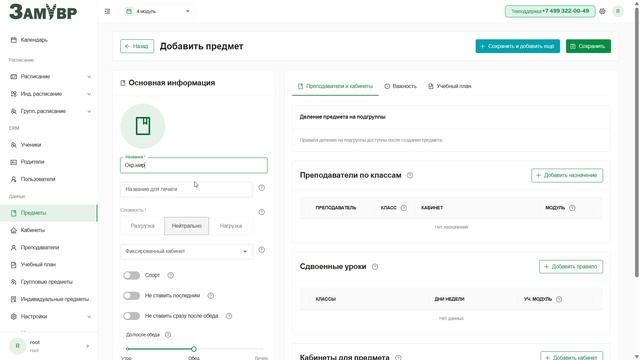The width and height of the screenshot is (640, 360).
Task: Open Кабинеты in the sidebar
Action: tap(49, 230)
